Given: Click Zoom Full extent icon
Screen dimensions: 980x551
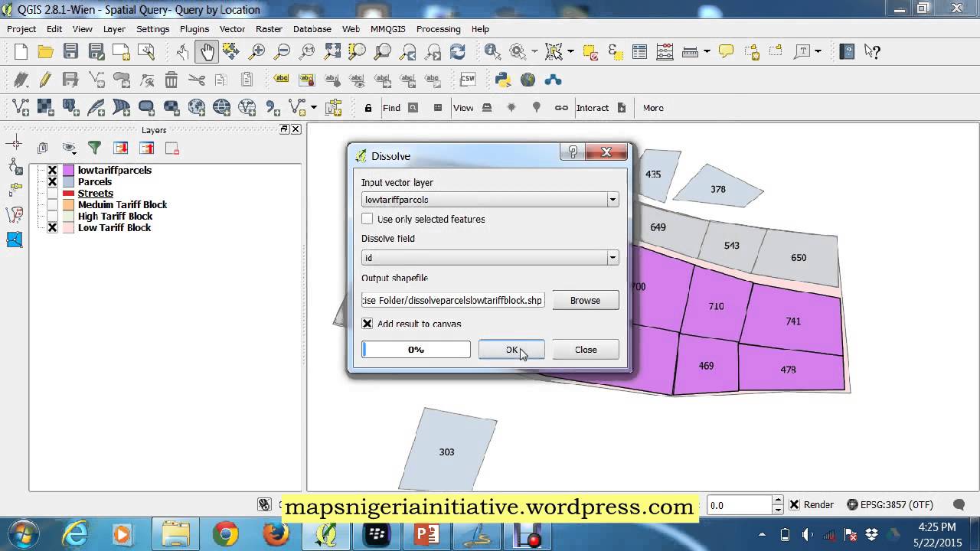Looking at the screenshot, I should pos(333,51).
